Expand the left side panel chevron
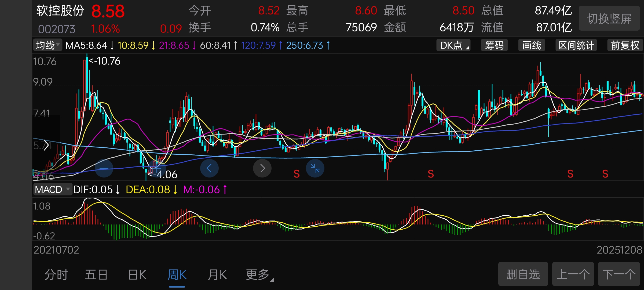This screenshot has height=290, width=644. (46, 145)
